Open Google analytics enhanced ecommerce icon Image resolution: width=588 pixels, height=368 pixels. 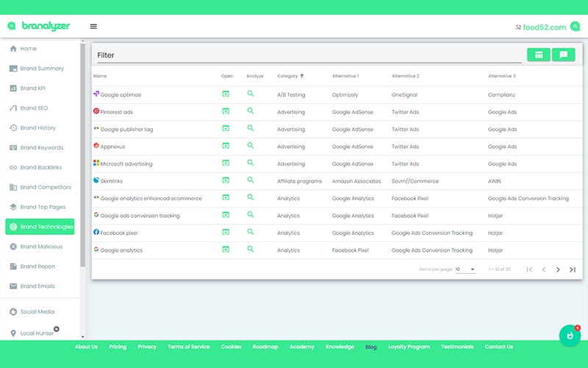[x=226, y=197]
